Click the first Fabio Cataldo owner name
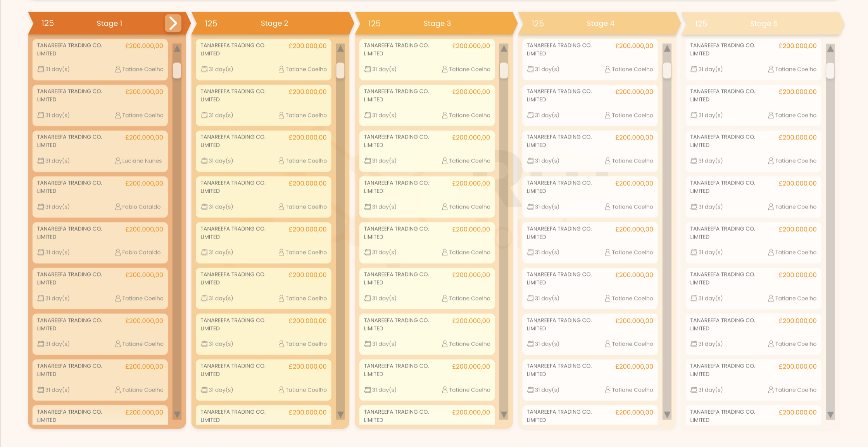The height and width of the screenshot is (447, 868). [x=141, y=207]
